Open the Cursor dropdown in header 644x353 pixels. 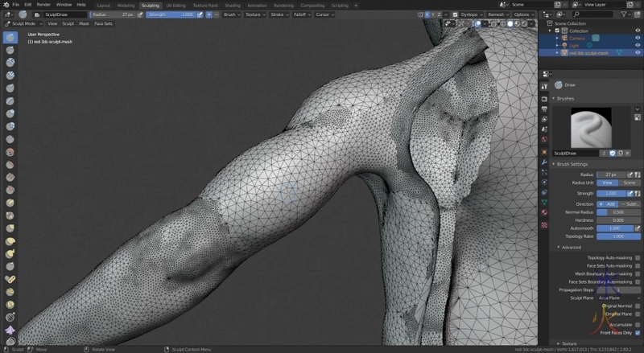pyautogui.click(x=324, y=14)
